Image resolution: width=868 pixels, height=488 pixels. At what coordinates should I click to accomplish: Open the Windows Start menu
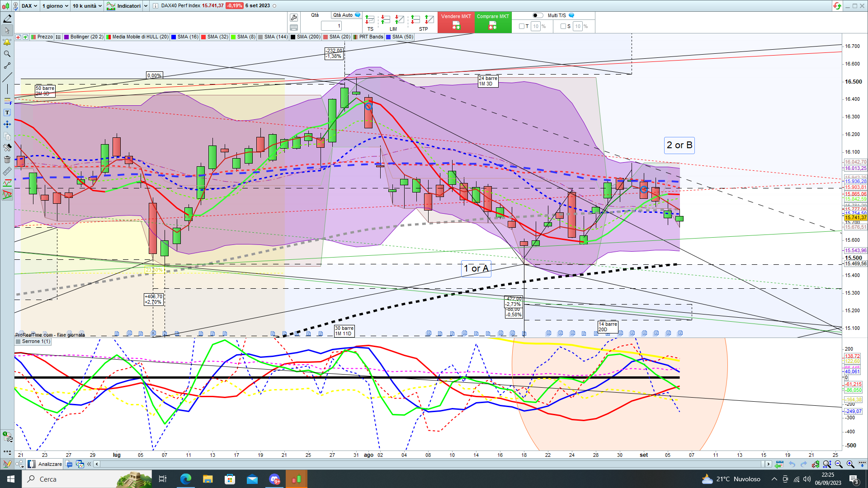[x=11, y=479]
